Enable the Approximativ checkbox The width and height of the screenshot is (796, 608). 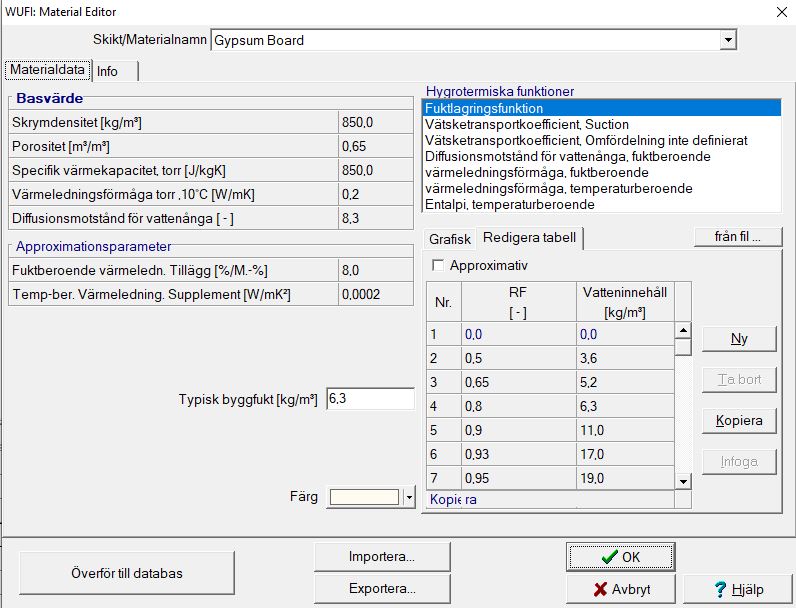(437, 265)
